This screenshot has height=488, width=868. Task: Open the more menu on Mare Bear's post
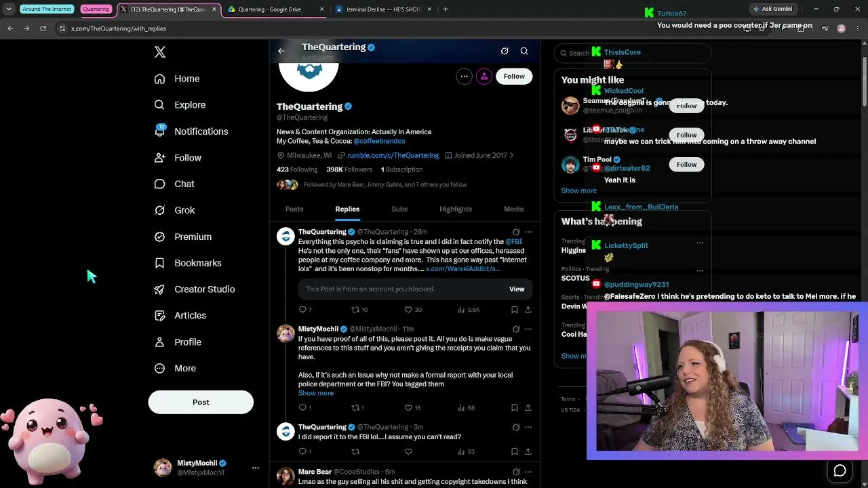pos(528,472)
